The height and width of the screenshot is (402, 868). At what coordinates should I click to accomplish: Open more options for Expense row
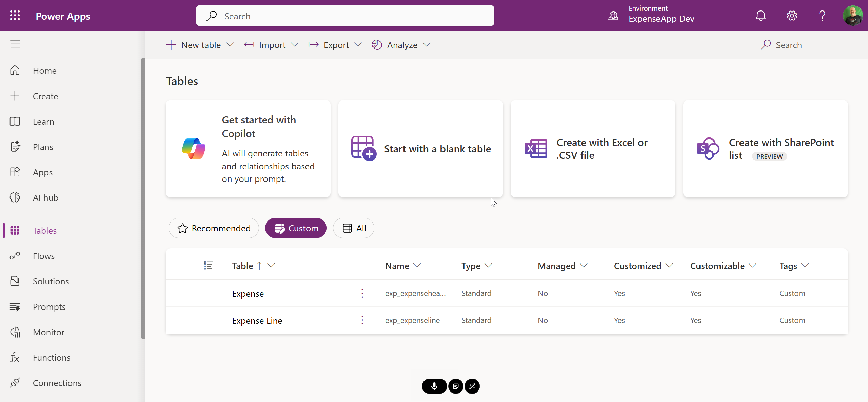tap(362, 293)
